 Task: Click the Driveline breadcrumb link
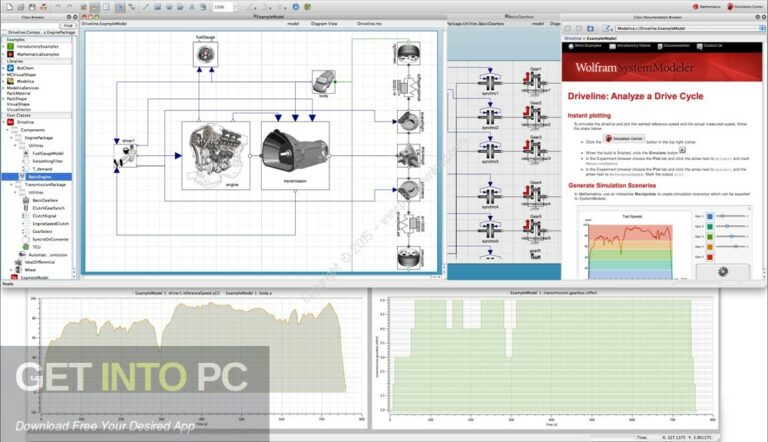click(x=572, y=38)
